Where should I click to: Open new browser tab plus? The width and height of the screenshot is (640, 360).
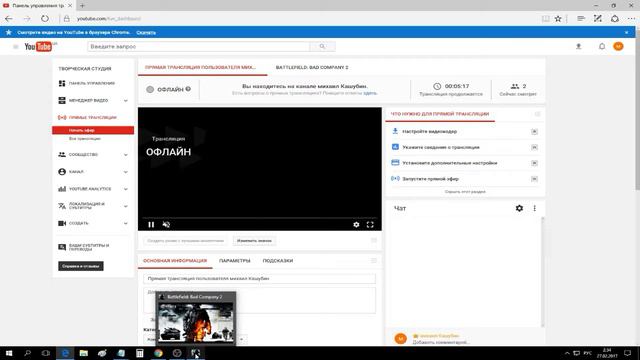pyautogui.click(x=82, y=5)
